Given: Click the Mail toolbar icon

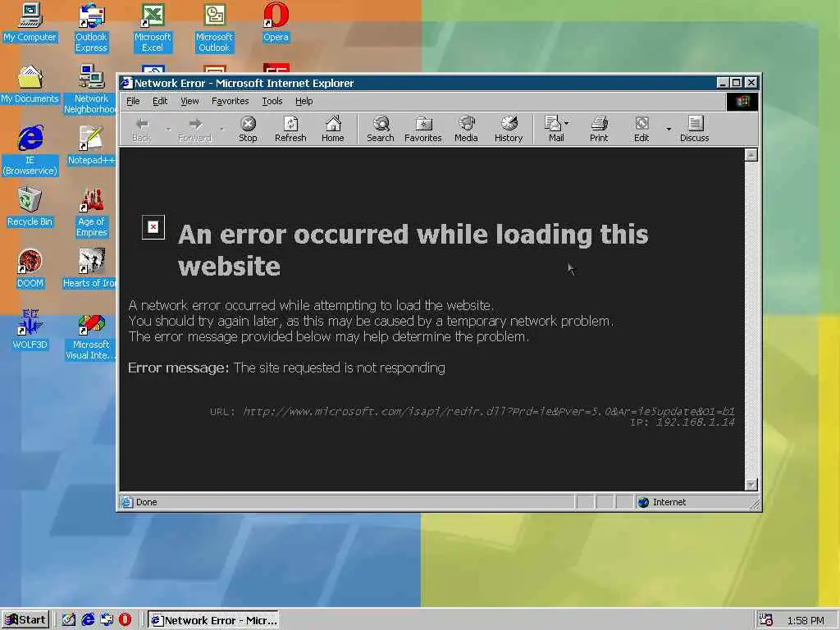Looking at the screenshot, I should pos(554,130).
